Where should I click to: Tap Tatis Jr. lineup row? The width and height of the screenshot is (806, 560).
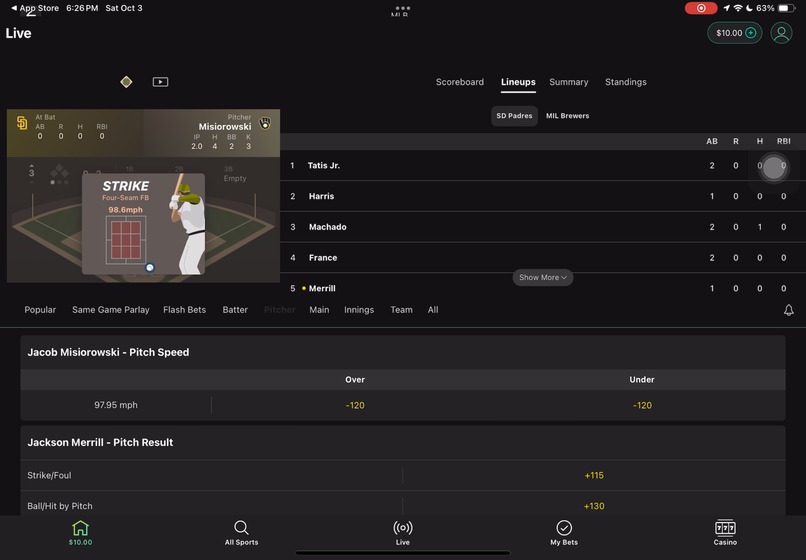click(x=543, y=165)
